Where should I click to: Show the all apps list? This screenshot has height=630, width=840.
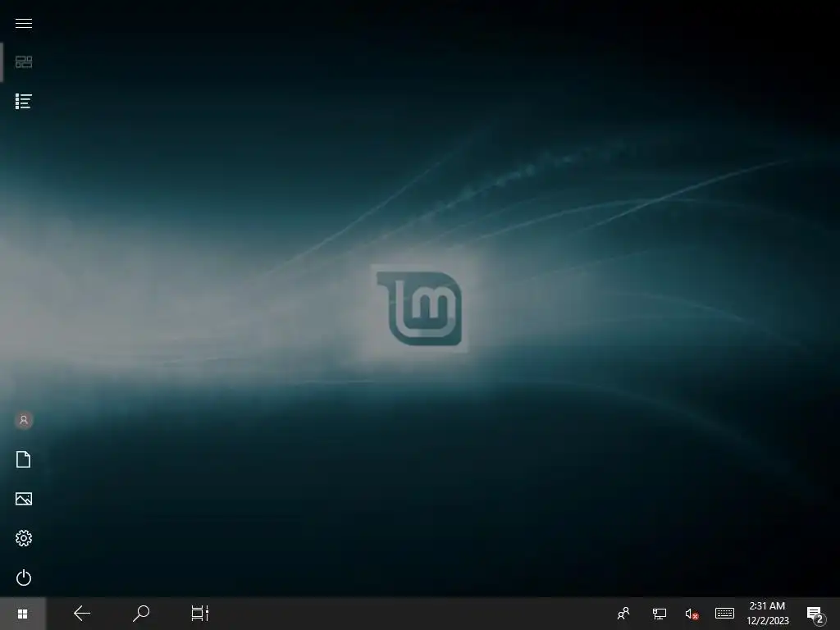24,101
